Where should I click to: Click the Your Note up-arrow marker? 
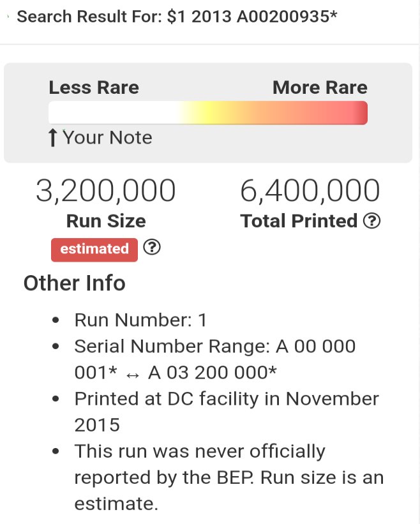click(x=52, y=137)
